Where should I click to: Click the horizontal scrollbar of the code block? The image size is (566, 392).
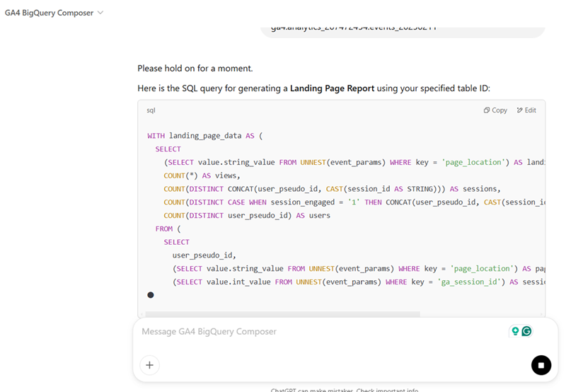[282, 314]
